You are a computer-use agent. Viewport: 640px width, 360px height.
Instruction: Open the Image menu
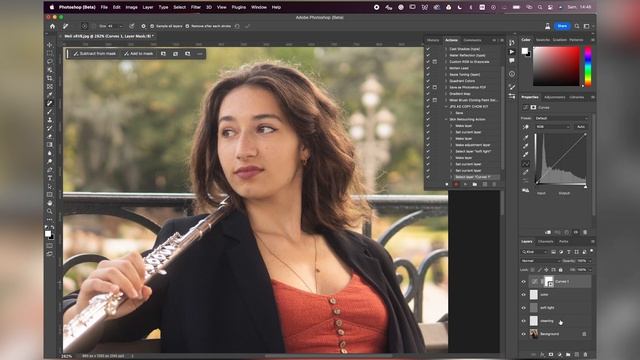[x=131, y=7]
